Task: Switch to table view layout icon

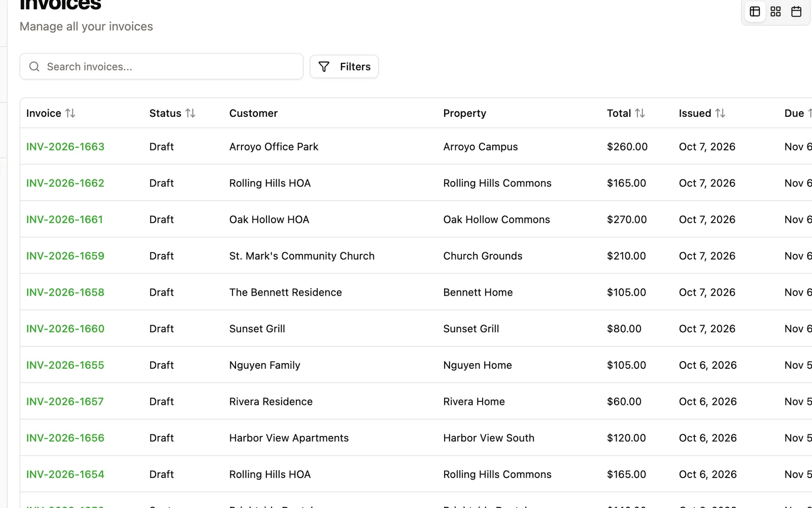Action: click(x=755, y=12)
